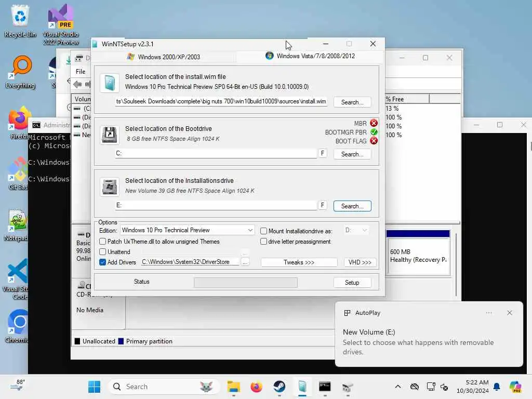Open Steam from the taskbar
Viewport: 532px width, 399px height.
tap(279, 387)
